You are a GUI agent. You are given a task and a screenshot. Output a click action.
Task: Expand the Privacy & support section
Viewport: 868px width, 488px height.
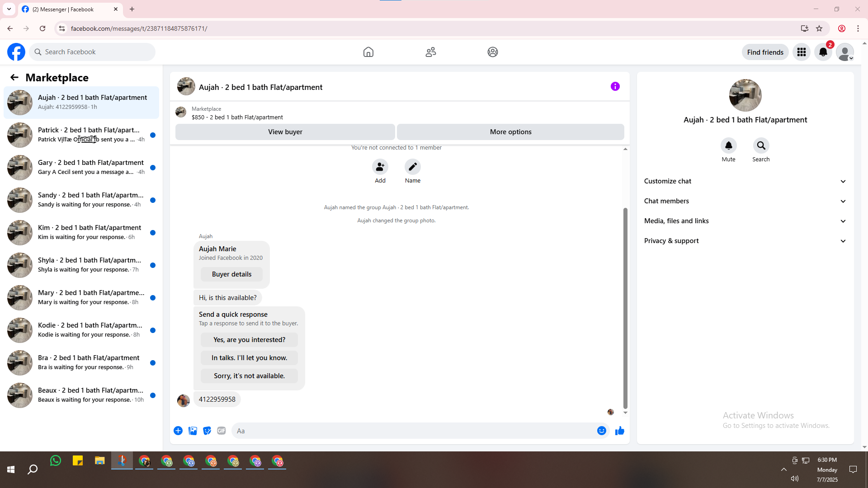pyautogui.click(x=745, y=241)
